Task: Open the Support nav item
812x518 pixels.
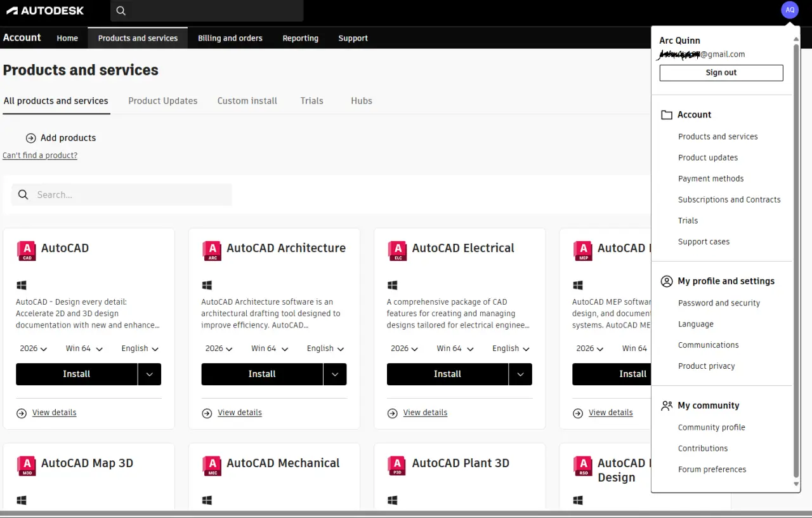Action: tap(353, 38)
